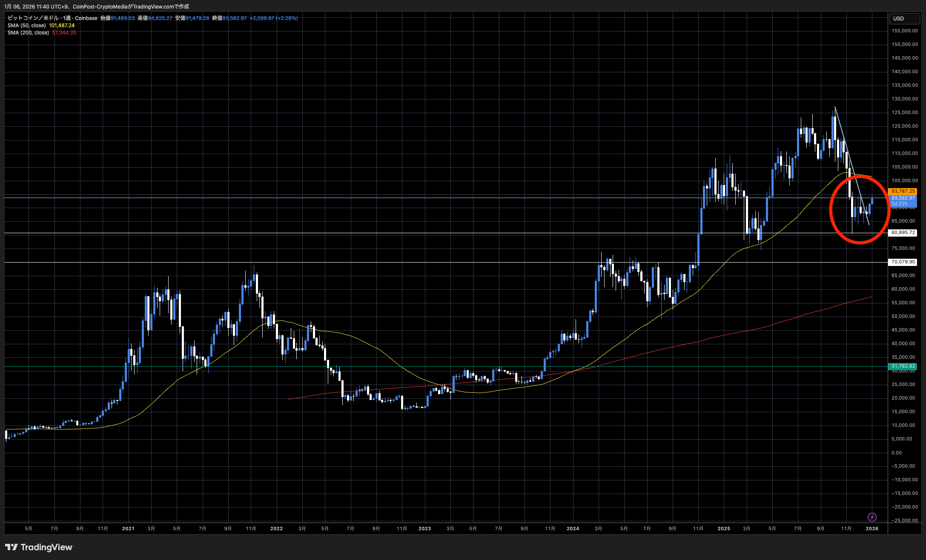This screenshot has height=560, width=926.
Task: Click the 2024 label on time axis
Action: [x=573, y=529]
